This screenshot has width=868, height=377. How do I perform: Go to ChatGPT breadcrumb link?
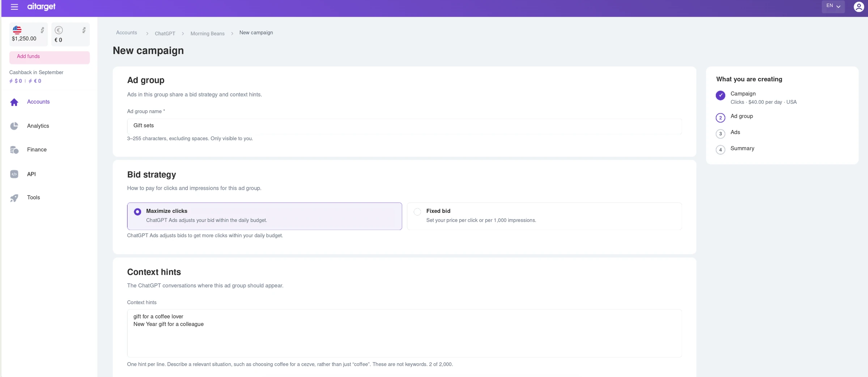(165, 34)
